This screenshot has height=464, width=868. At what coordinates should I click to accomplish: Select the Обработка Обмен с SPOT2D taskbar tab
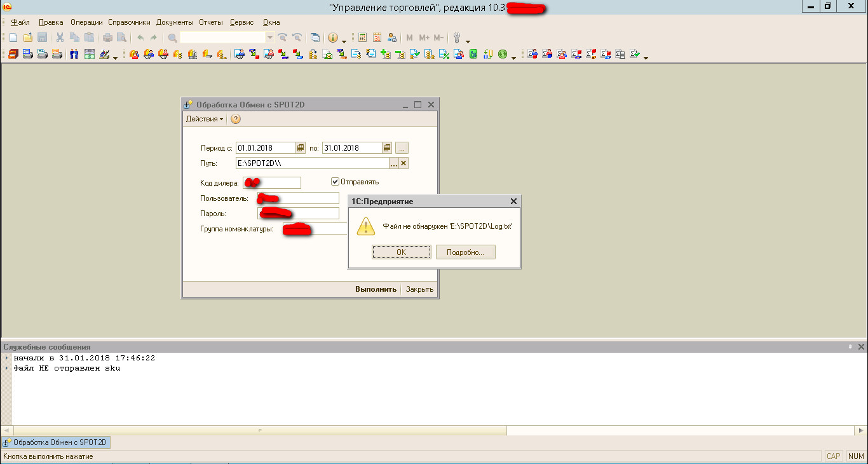point(55,442)
